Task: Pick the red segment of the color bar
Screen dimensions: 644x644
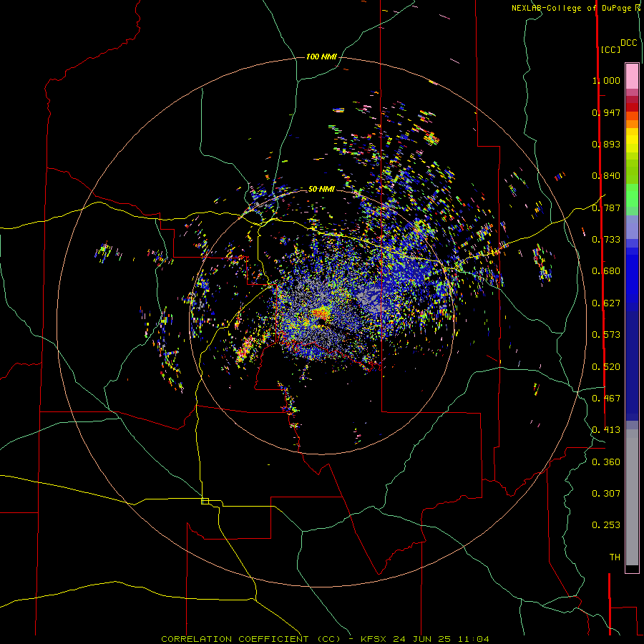Action: (x=632, y=107)
